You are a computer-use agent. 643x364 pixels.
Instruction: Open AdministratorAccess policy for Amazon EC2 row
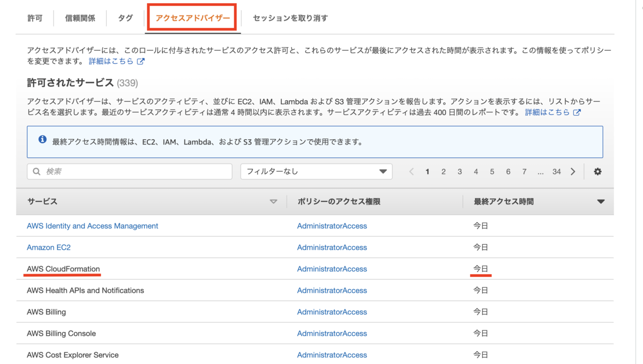[x=332, y=247]
